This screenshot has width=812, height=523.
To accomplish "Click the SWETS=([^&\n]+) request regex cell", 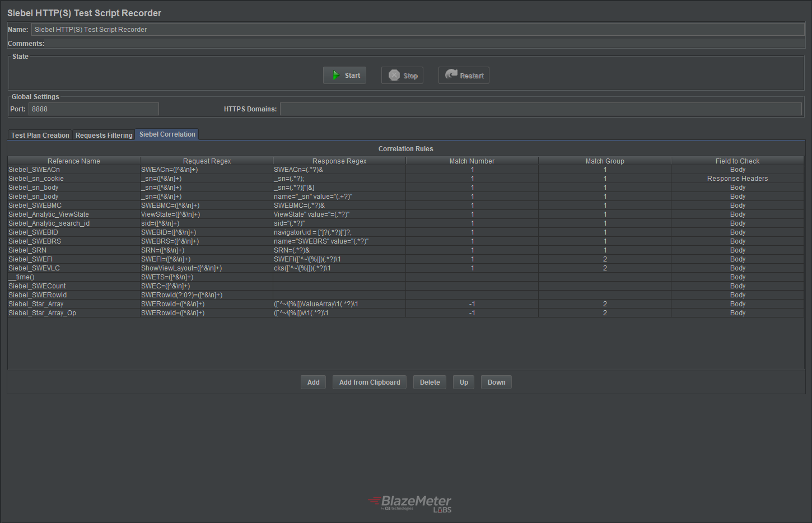I will (207, 277).
